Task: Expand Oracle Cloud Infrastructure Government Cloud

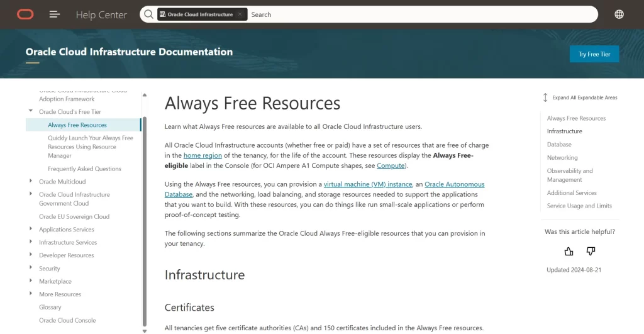Action: pyautogui.click(x=31, y=194)
